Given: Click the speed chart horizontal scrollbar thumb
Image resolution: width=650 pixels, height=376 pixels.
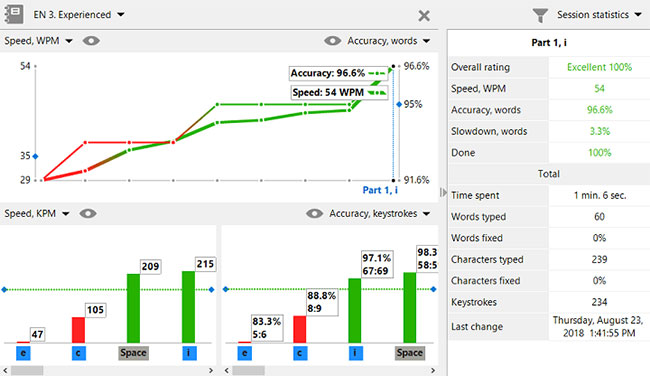Looking at the screenshot, I should 27,370.
